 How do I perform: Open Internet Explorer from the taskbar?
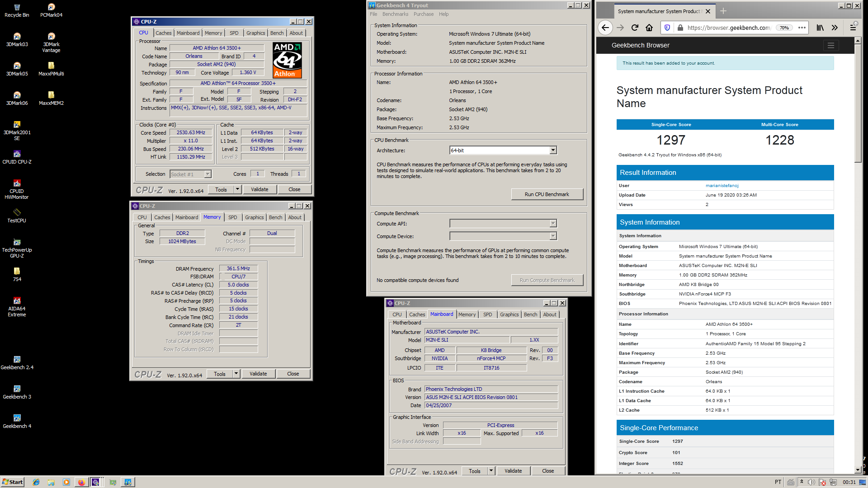click(x=36, y=482)
